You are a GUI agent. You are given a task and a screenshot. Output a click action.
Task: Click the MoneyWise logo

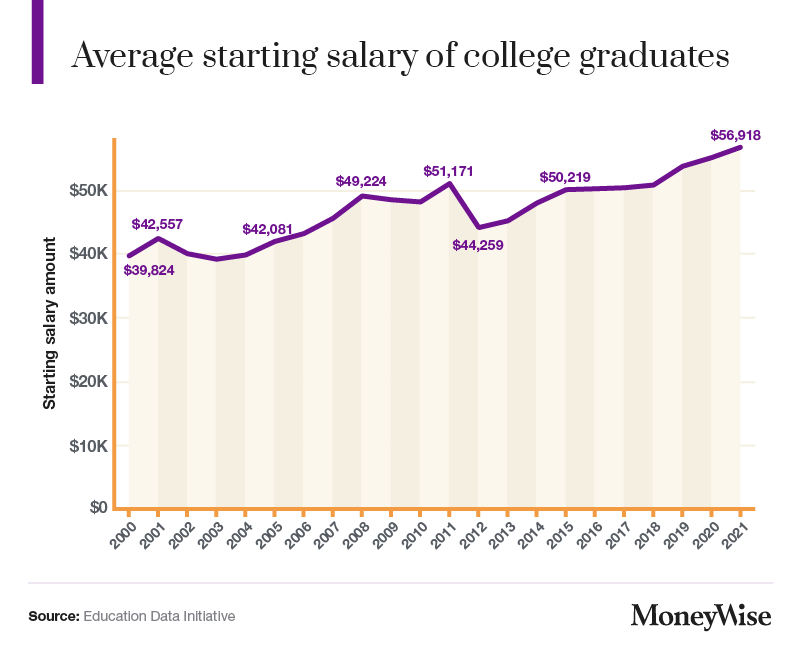tap(700, 617)
